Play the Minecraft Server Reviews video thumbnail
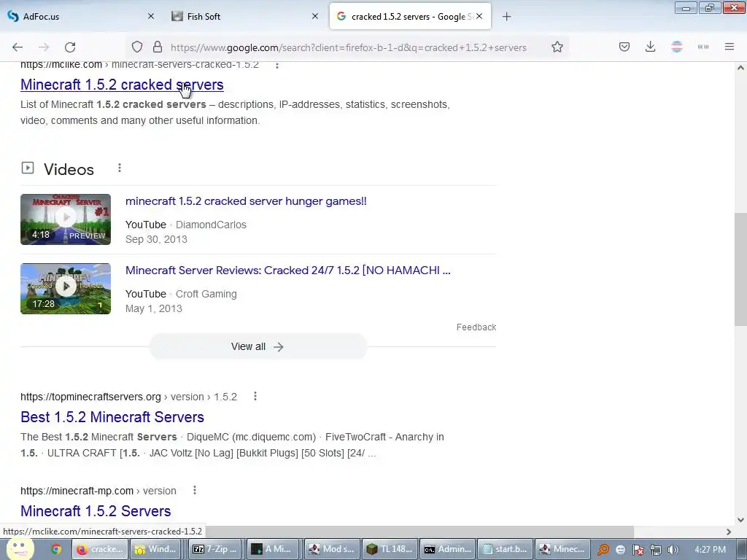Image resolution: width=747 pixels, height=560 pixels. coord(66,289)
